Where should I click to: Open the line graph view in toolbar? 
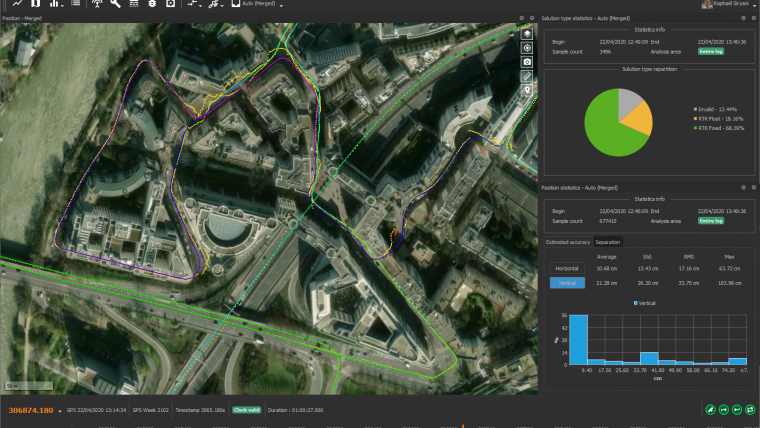[x=17, y=3]
